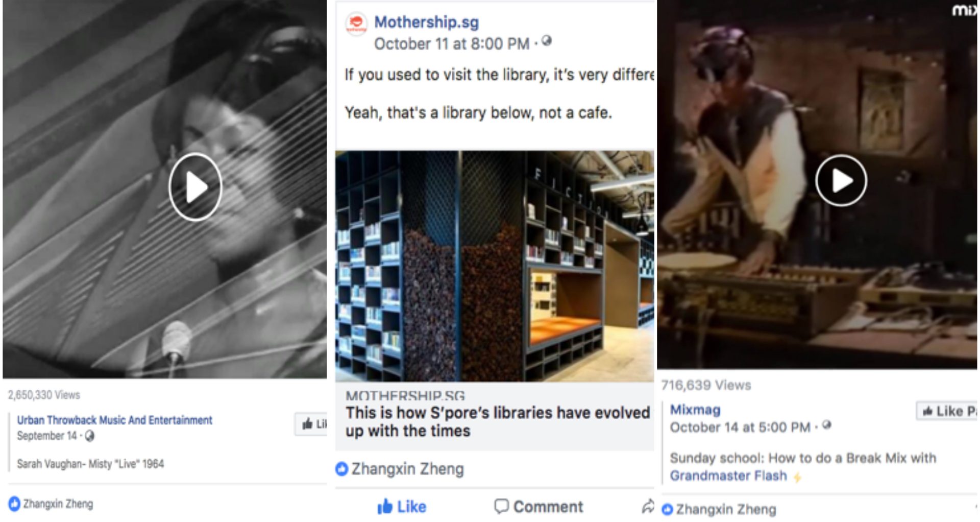The width and height of the screenshot is (980, 522).
Task: Click Like Page button beside Urban Throwback
Action: (311, 424)
